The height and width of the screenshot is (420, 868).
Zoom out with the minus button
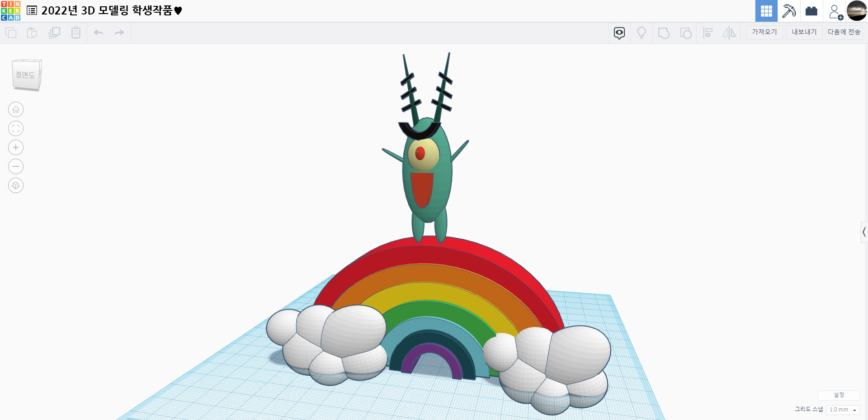[16, 166]
